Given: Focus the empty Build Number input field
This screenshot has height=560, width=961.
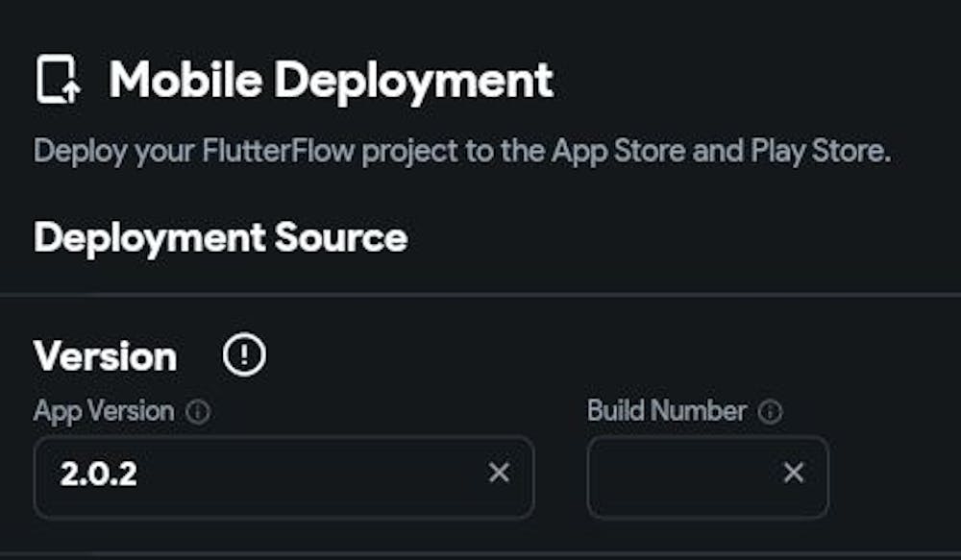Looking at the screenshot, I should 708,477.
